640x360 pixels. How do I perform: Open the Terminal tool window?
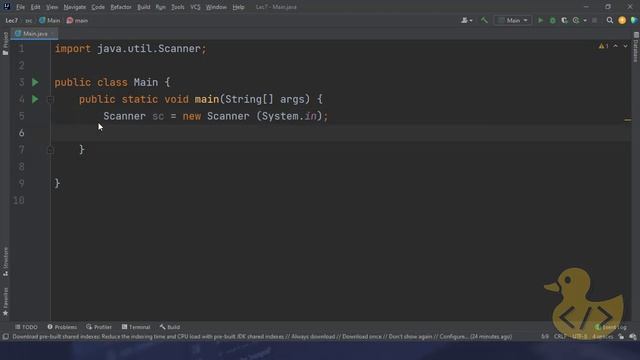[136, 327]
